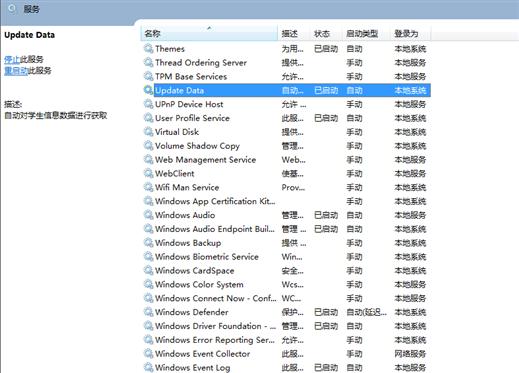Select the icon for Volume Shadow Copy
The width and height of the screenshot is (519, 373).
tap(148, 146)
